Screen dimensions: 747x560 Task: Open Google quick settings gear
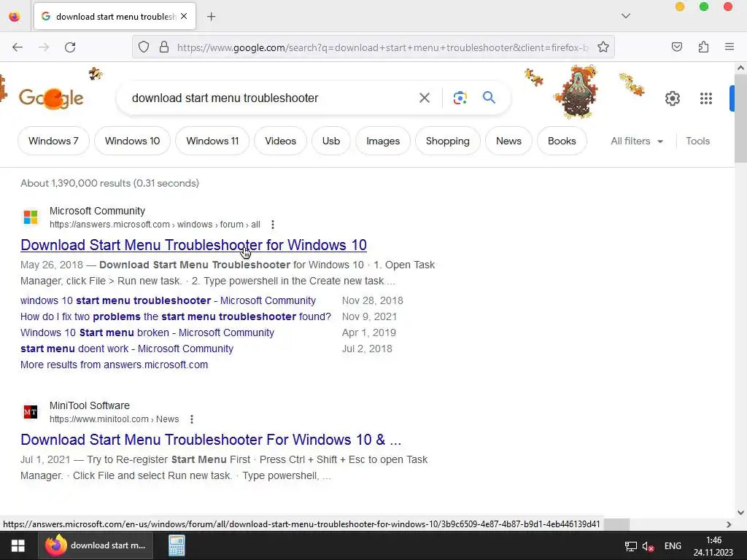tap(672, 98)
